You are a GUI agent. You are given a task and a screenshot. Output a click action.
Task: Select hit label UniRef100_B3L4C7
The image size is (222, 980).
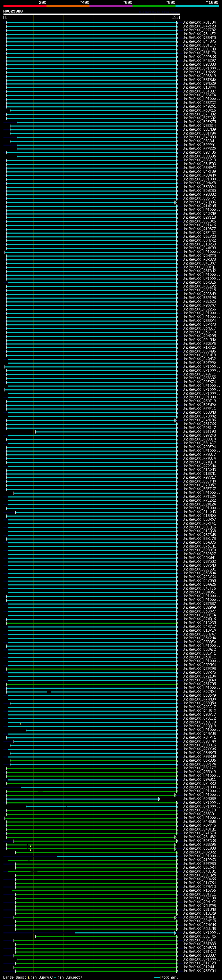click(x=199, y=443)
